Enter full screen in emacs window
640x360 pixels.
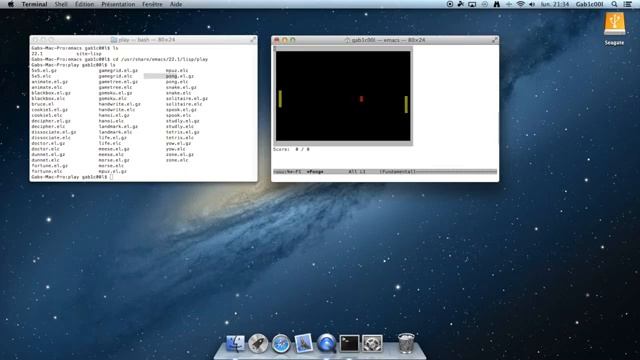pyautogui.click(x=494, y=40)
